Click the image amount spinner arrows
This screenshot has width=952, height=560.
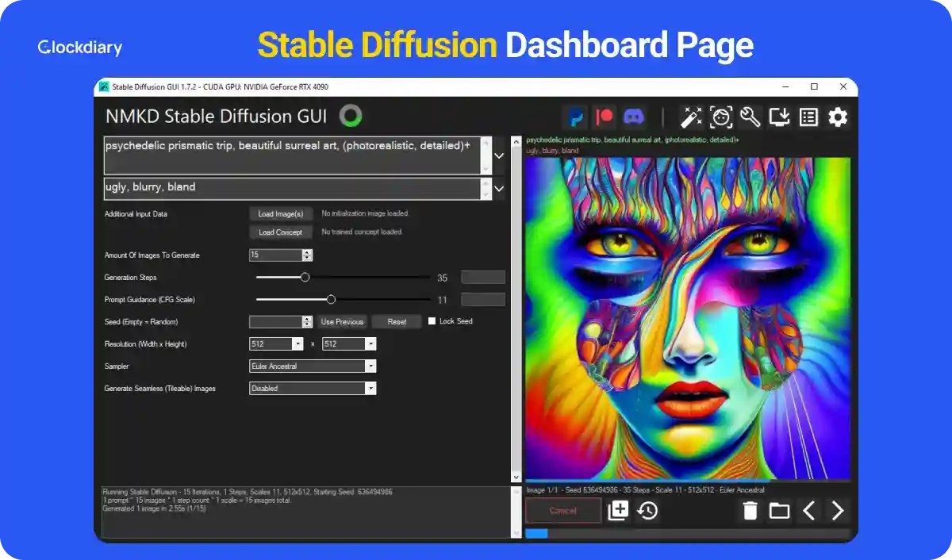click(x=308, y=255)
